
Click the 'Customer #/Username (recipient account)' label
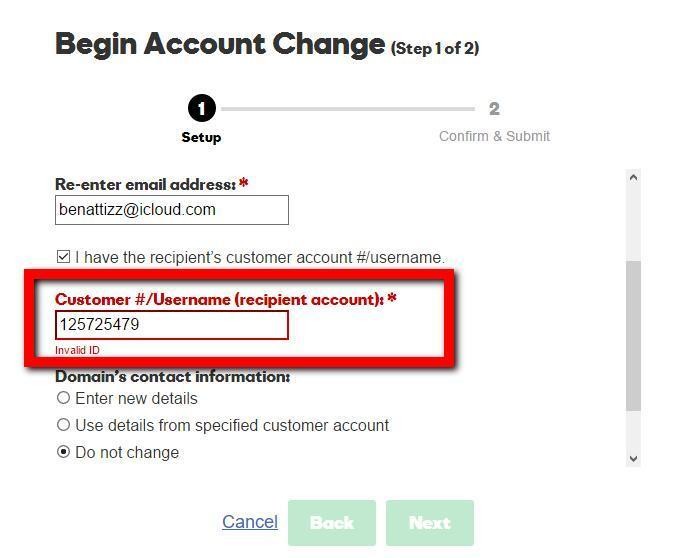click(x=219, y=299)
